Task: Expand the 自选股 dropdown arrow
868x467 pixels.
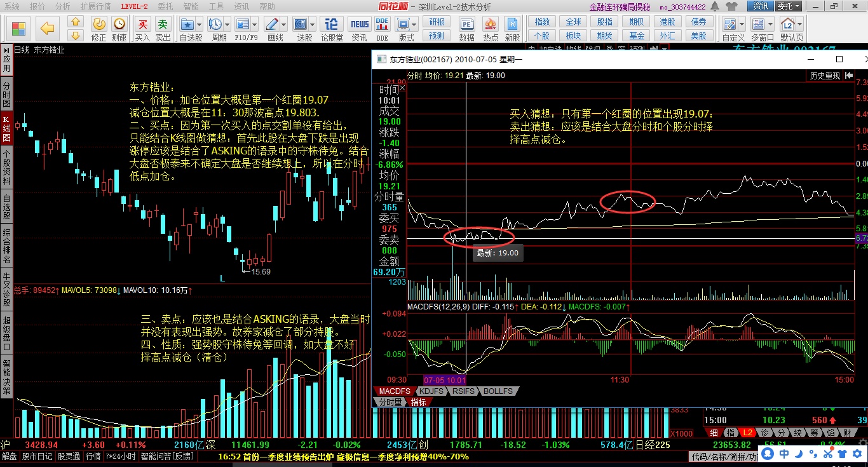Action: click(x=199, y=24)
